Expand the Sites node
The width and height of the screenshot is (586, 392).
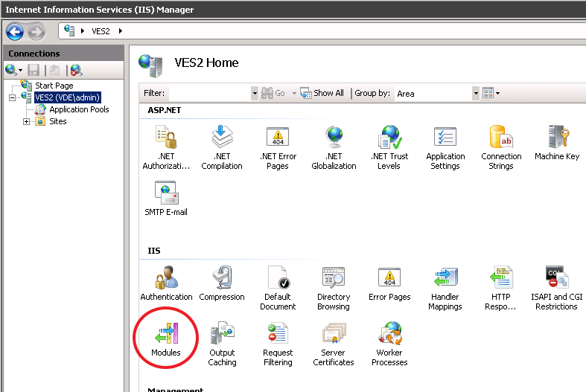pos(26,121)
